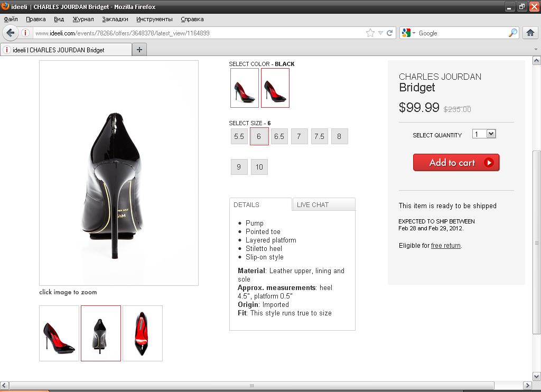Open the Журнал menu

click(x=83, y=20)
